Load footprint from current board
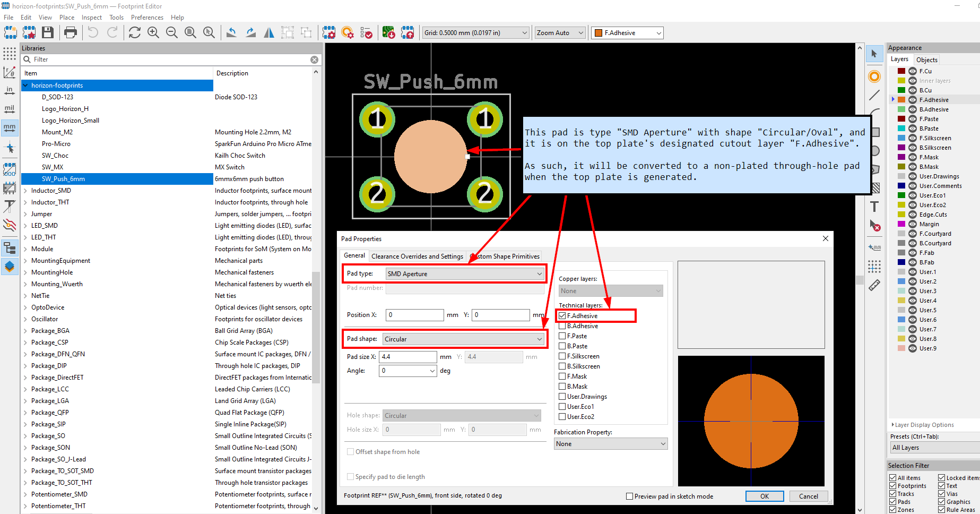The image size is (980, 514). coord(388,32)
